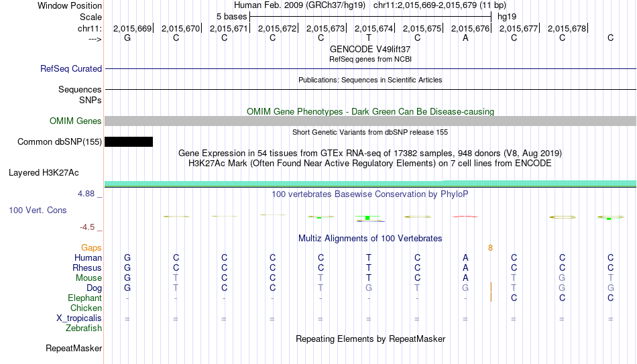Click the 5 bases scale bar
637x364 pixels.
point(371,17)
